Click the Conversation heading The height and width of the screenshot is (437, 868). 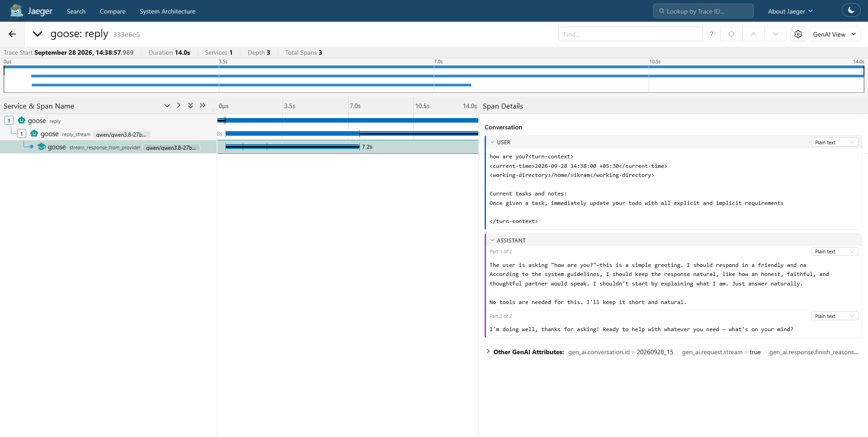coord(503,128)
